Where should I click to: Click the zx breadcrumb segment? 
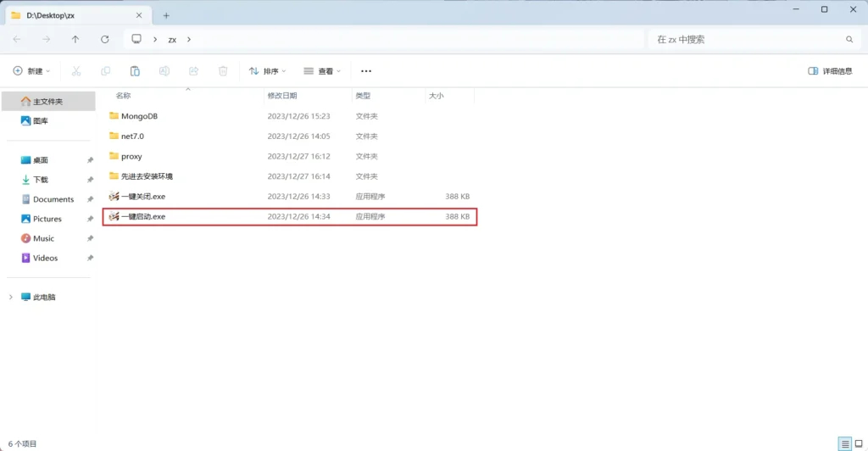point(172,40)
